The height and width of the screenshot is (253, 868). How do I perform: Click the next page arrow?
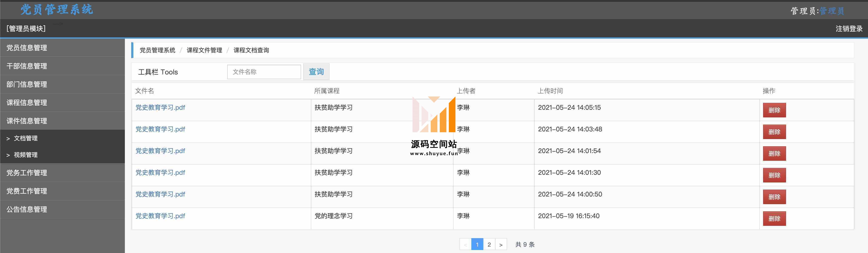click(x=501, y=244)
